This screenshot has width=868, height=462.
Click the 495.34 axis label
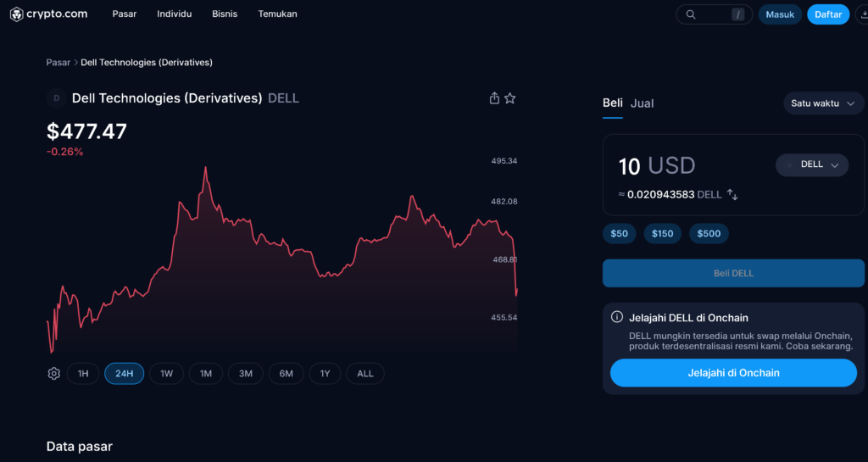[504, 161]
